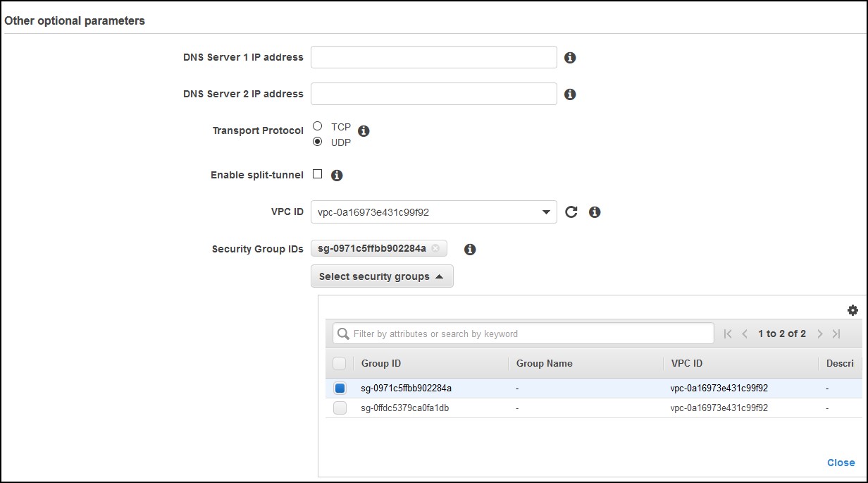Click VPC ID cell in sg-0971c5ffbb902284a row
868x483 pixels.
719,389
